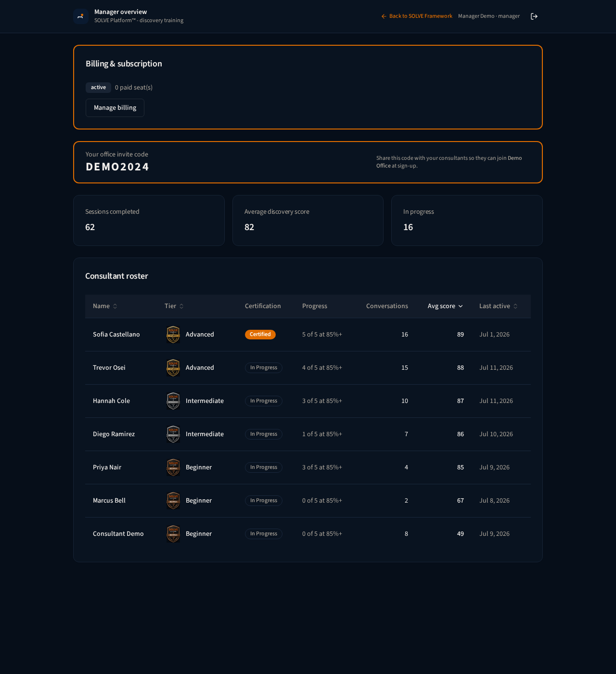Click the Consultant roster heading
616x674 pixels.
[x=116, y=276]
